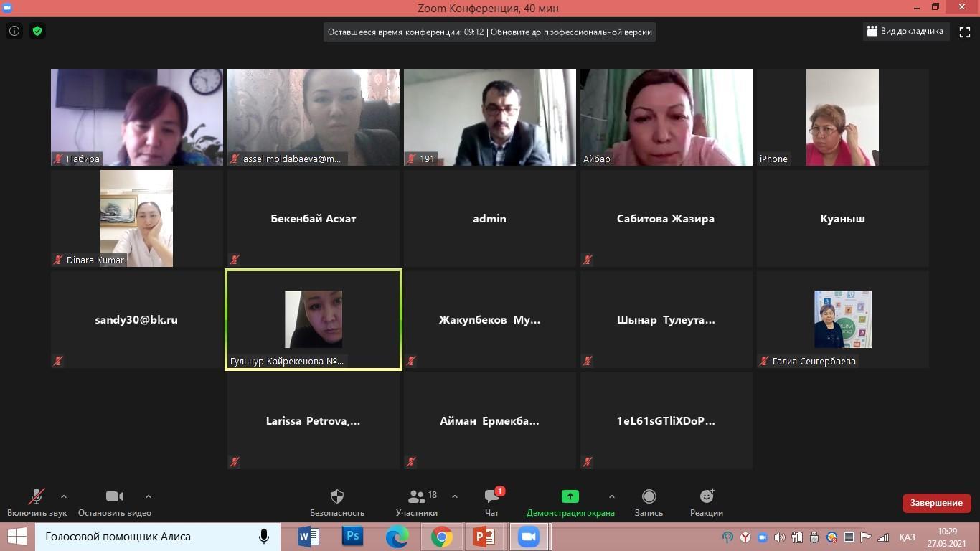The width and height of the screenshot is (980, 551).
Task: Expand video options arrow beside camera
Action: tap(149, 496)
